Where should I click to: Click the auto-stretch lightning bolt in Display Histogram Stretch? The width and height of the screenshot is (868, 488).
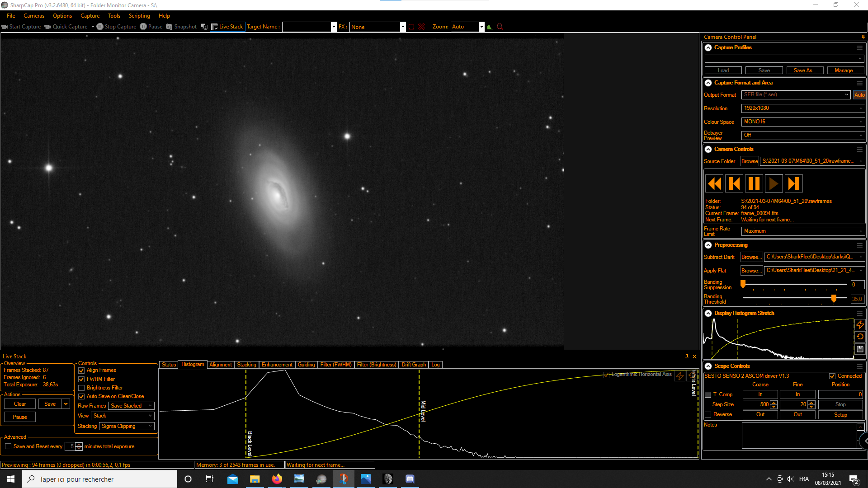[860, 325]
